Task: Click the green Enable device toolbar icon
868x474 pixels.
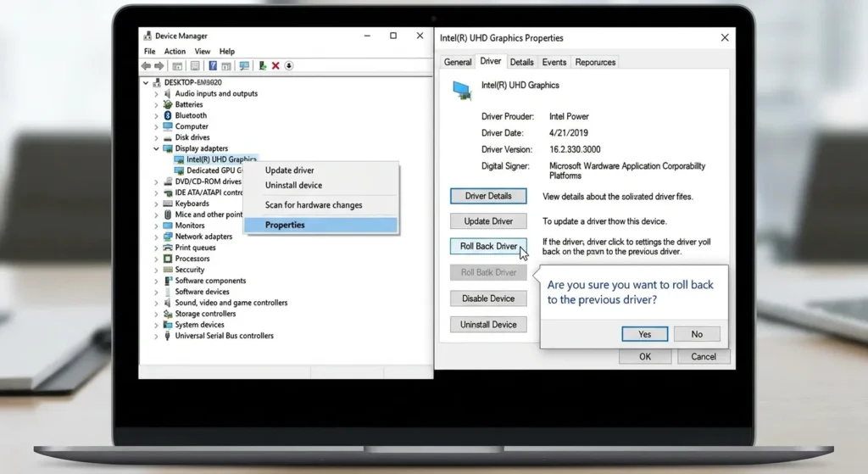Action: [x=263, y=66]
